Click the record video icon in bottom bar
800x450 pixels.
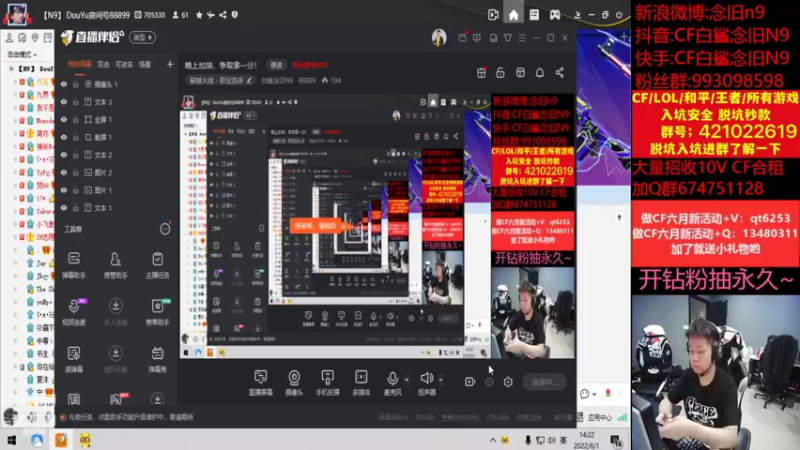coord(470,382)
